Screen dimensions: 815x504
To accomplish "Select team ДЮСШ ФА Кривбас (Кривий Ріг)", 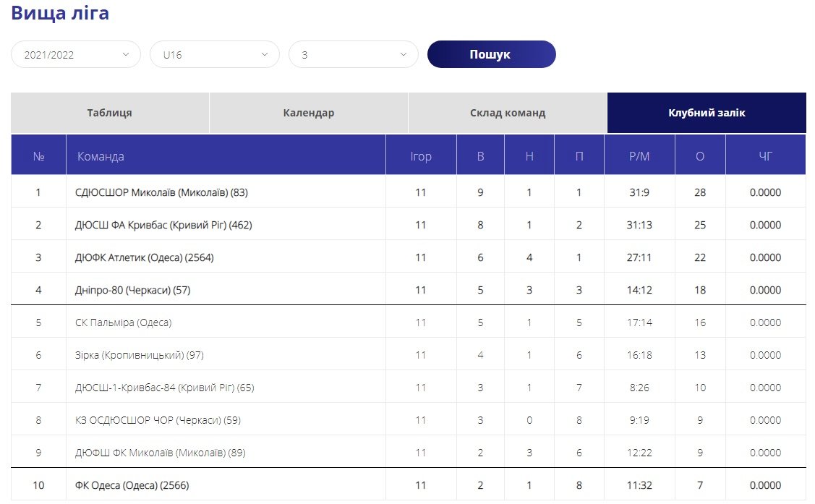I will 163,226.
